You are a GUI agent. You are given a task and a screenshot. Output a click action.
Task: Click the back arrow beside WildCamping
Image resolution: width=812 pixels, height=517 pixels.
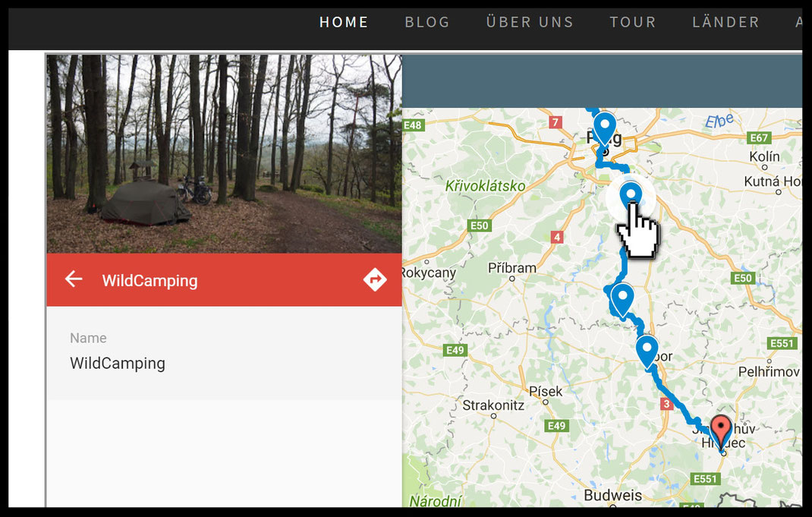click(x=74, y=279)
